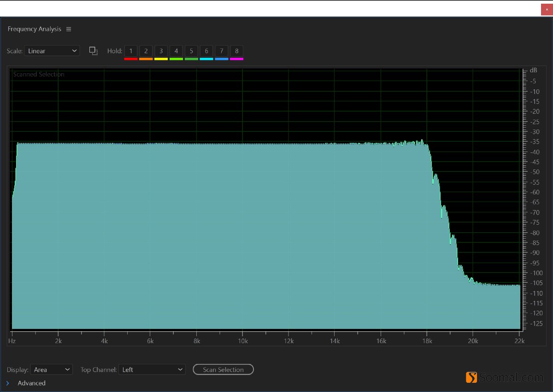Click the copy graph to clipboard icon

coord(94,51)
